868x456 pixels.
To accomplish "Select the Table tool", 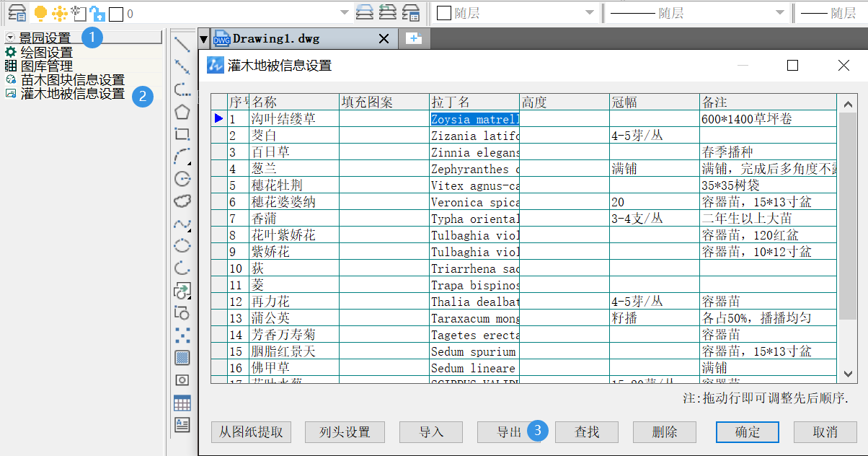I will coord(182,403).
